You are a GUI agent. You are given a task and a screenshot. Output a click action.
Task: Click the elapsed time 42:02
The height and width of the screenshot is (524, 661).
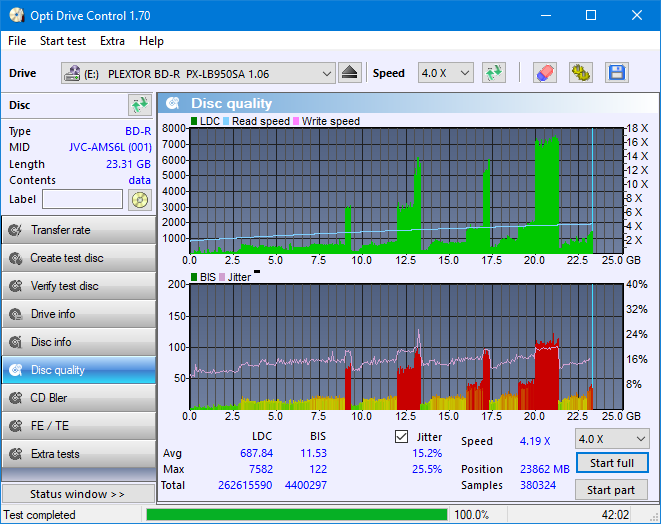(615, 515)
